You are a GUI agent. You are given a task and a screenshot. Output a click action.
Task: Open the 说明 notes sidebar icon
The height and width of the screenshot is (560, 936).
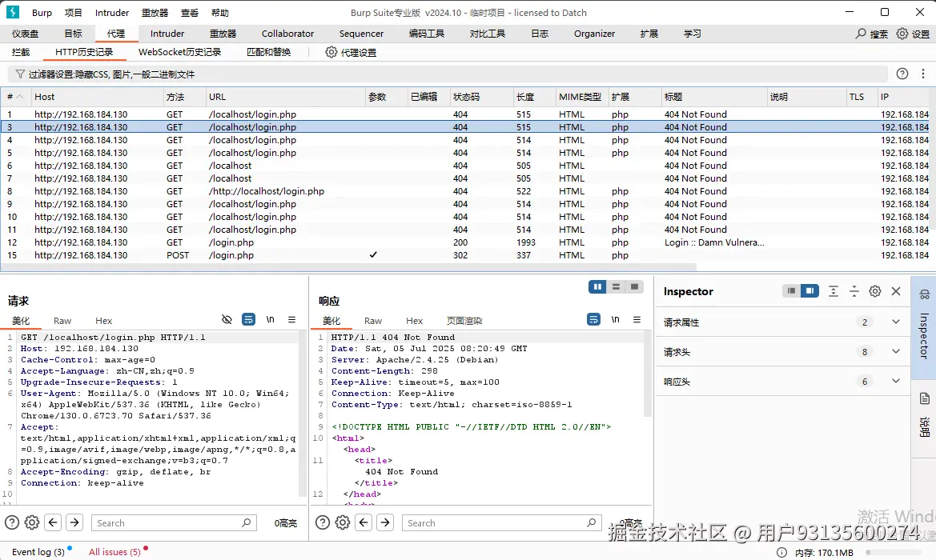click(924, 398)
